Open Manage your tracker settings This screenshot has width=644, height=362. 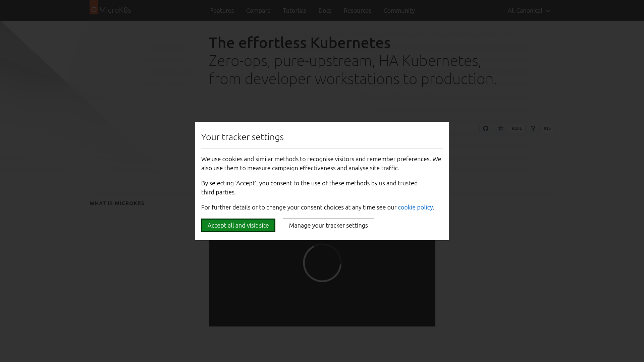pos(328,225)
